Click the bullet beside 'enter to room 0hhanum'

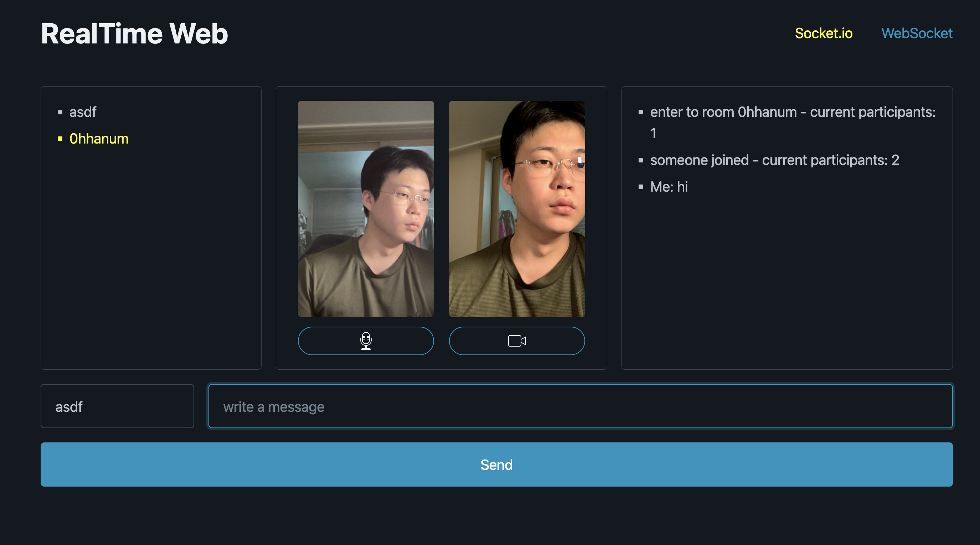(640, 112)
